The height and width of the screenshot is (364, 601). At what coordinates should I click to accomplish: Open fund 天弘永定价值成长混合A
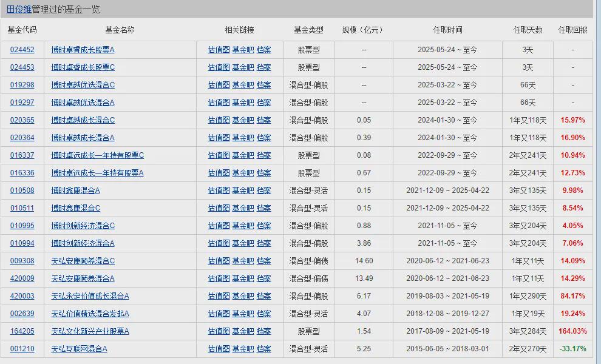click(90, 296)
